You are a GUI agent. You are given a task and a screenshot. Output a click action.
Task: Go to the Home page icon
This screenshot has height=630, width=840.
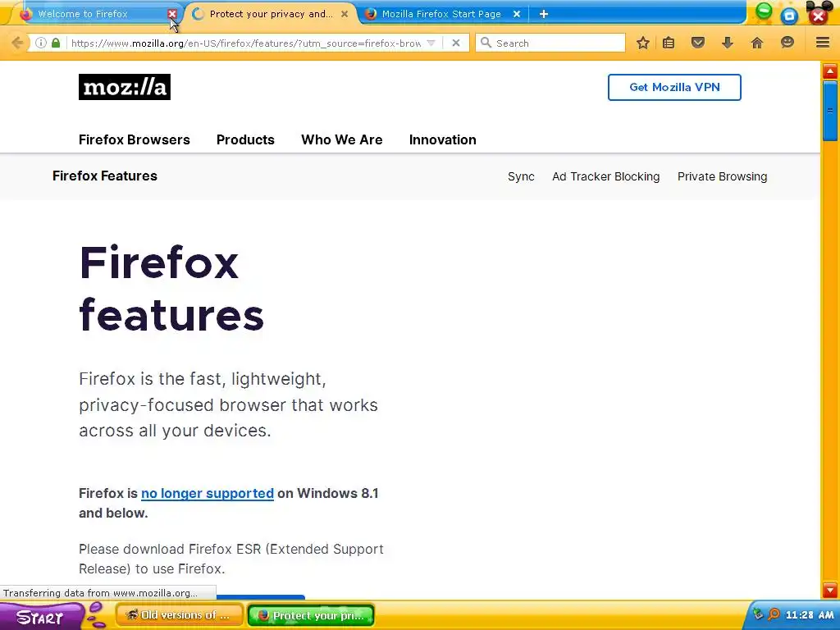point(756,43)
